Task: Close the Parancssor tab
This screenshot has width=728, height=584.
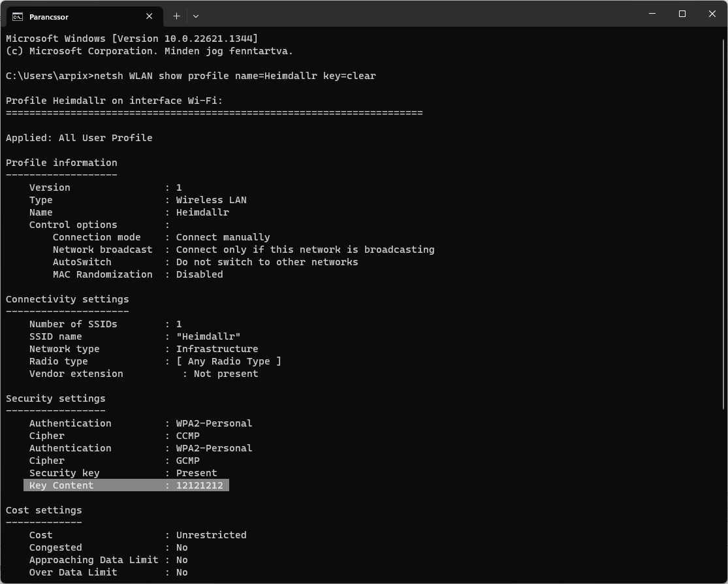Action: point(150,16)
